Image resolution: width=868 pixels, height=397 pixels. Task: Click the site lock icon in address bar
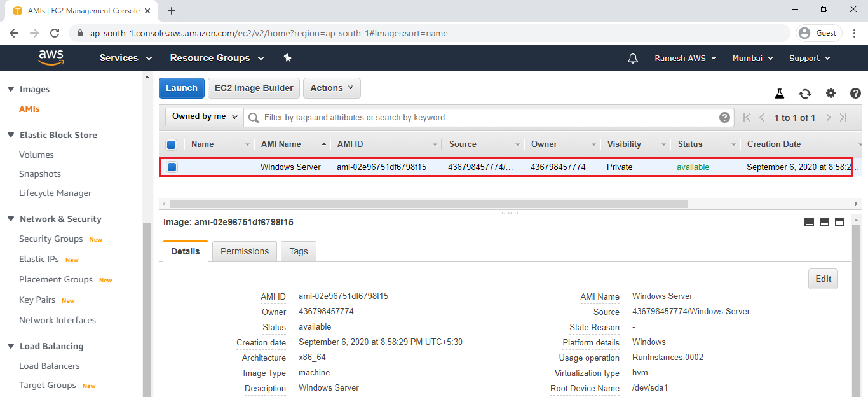point(79,33)
